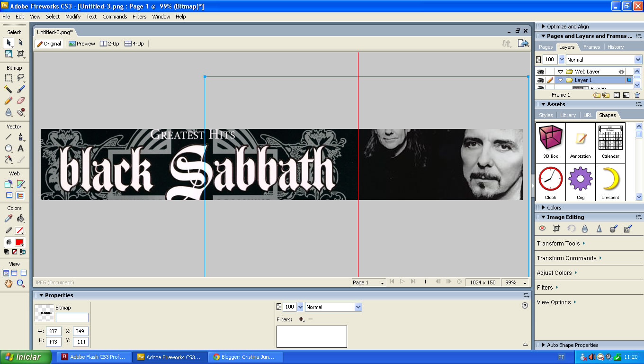This screenshot has width=644, height=364.
Task: Switch to the 2-Up view
Action: click(109, 44)
